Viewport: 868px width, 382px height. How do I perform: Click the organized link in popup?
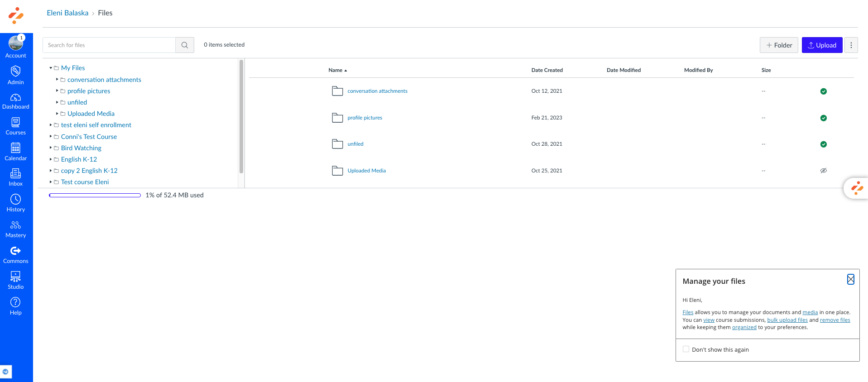coord(744,327)
